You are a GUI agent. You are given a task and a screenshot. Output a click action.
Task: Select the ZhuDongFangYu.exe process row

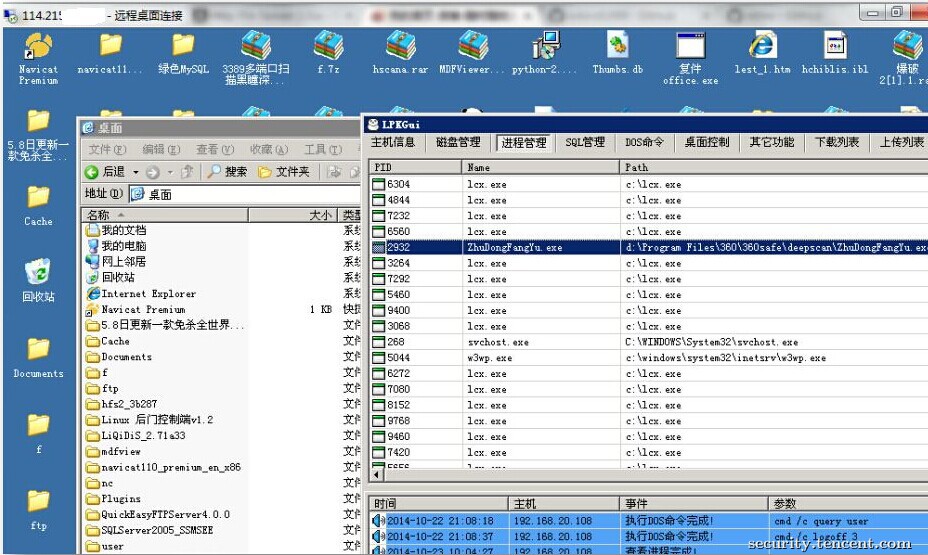pyautogui.click(x=649, y=247)
